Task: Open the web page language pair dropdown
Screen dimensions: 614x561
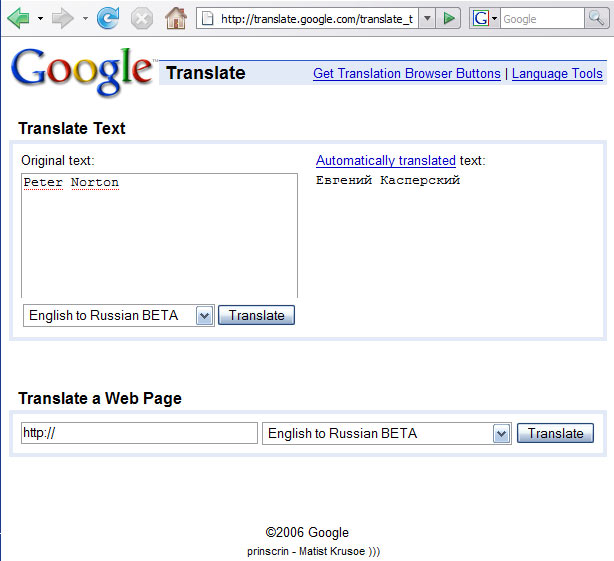Action: (x=387, y=433)
